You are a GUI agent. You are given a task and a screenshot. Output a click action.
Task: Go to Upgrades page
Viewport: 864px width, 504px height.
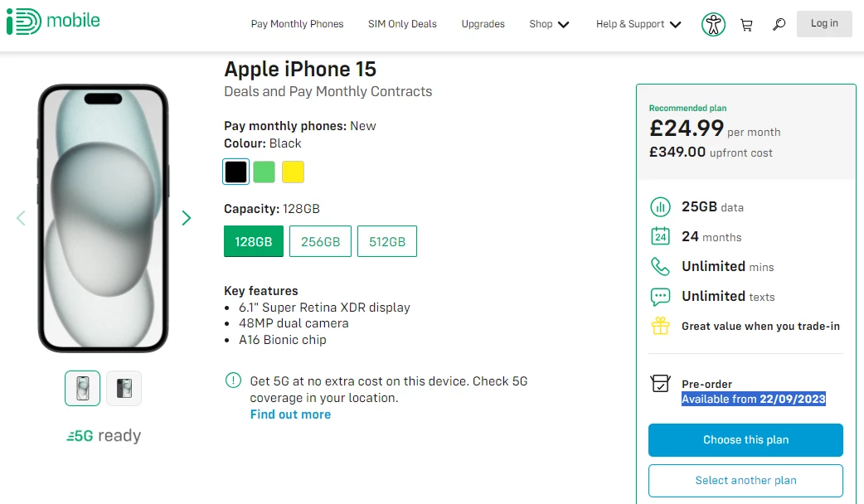pyautogui.click(x=483, y=24)
